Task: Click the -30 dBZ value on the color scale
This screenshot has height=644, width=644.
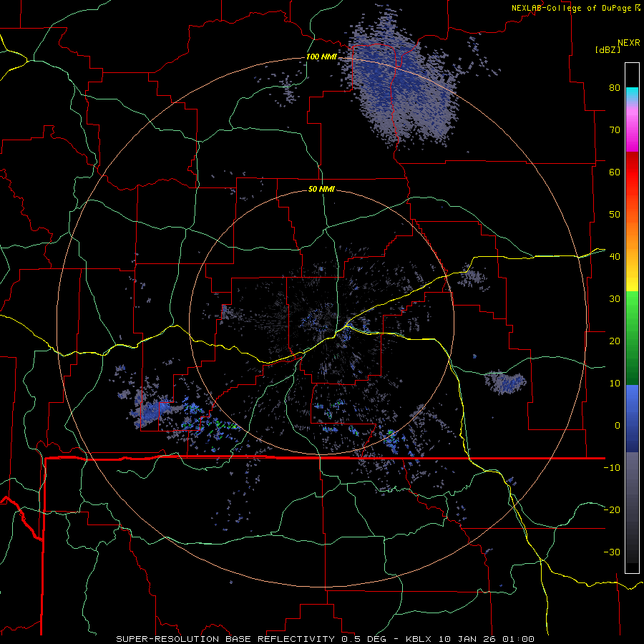Action: [x=612, y=552]
